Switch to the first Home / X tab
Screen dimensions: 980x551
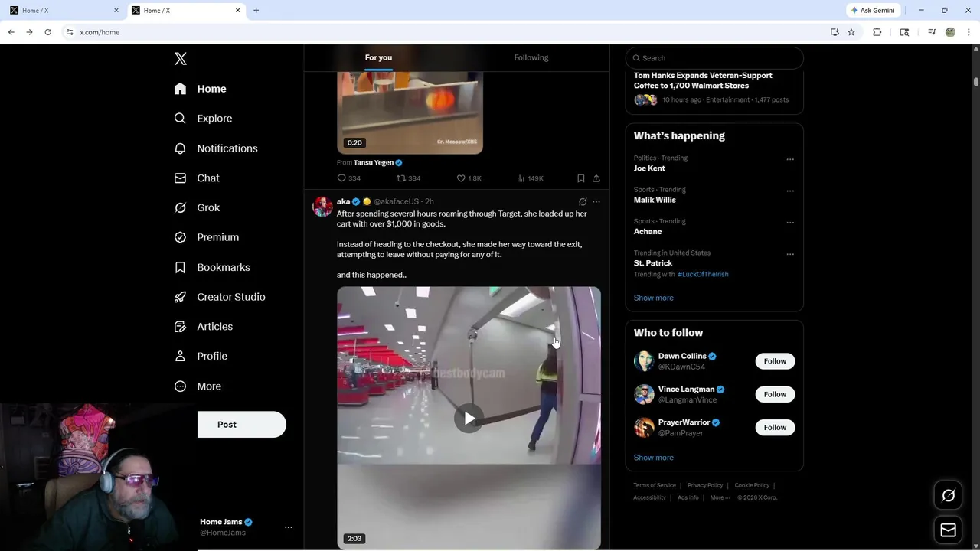click(63, 11)
